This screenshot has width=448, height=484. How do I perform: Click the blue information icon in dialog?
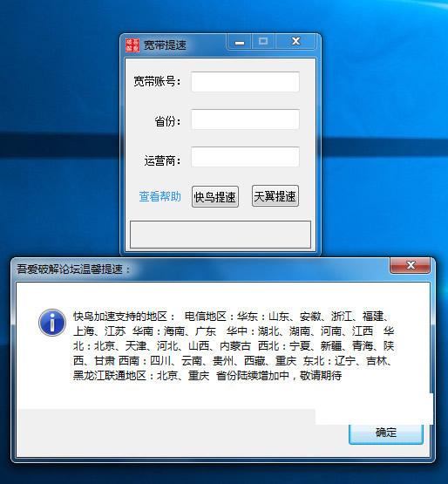52,323
